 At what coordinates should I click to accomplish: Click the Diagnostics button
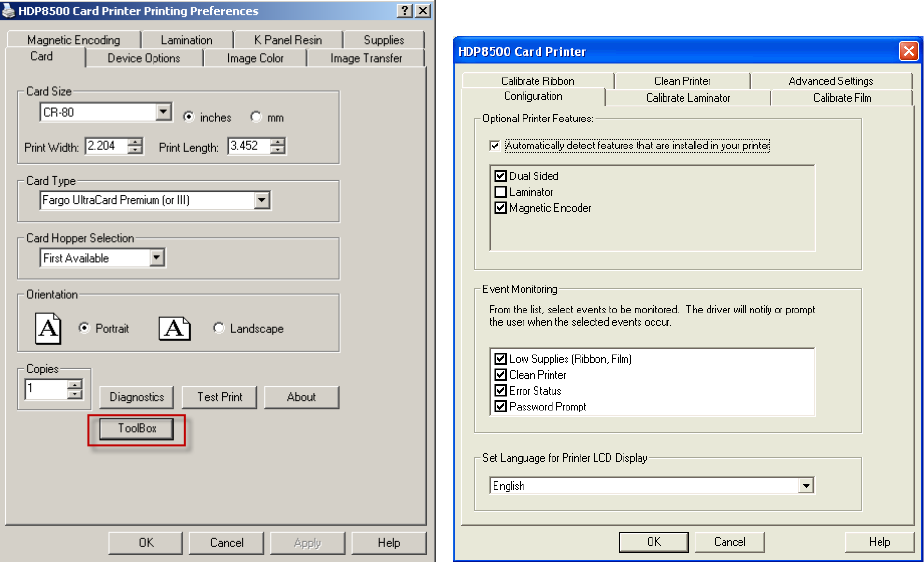pos(137,397)
